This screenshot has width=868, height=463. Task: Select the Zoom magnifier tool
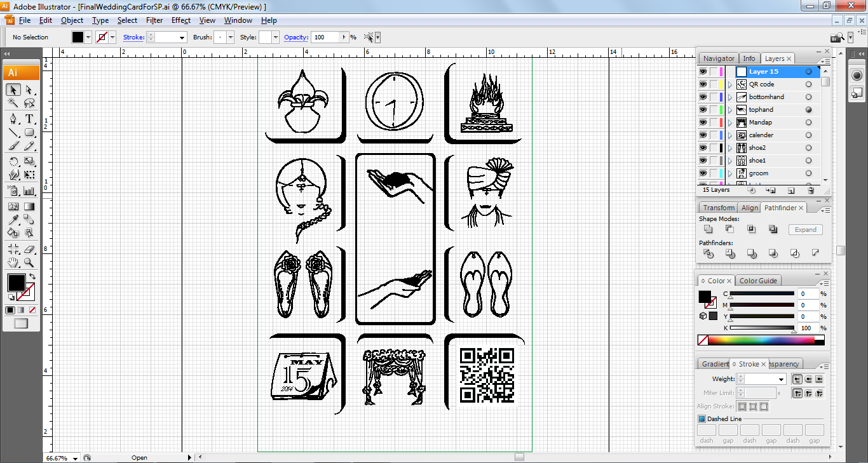click(x=29, y=262)
